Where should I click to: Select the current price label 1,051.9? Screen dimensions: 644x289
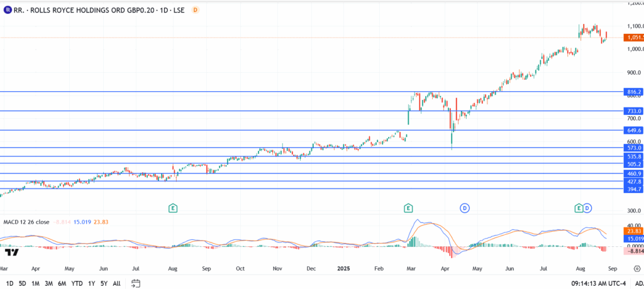[634, 38]
